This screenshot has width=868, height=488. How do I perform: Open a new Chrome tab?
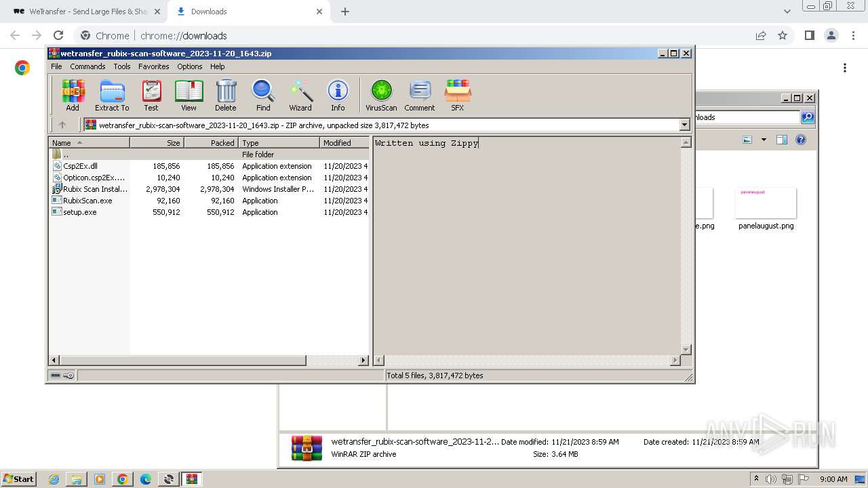345,12
